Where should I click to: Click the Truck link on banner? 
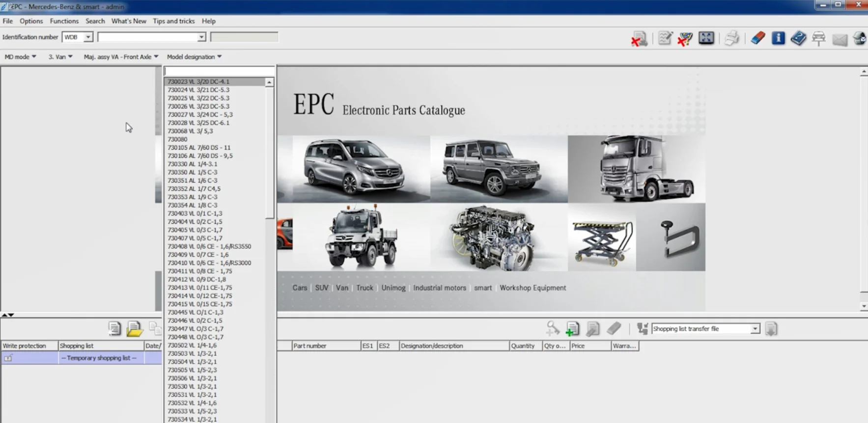[364, 288]
